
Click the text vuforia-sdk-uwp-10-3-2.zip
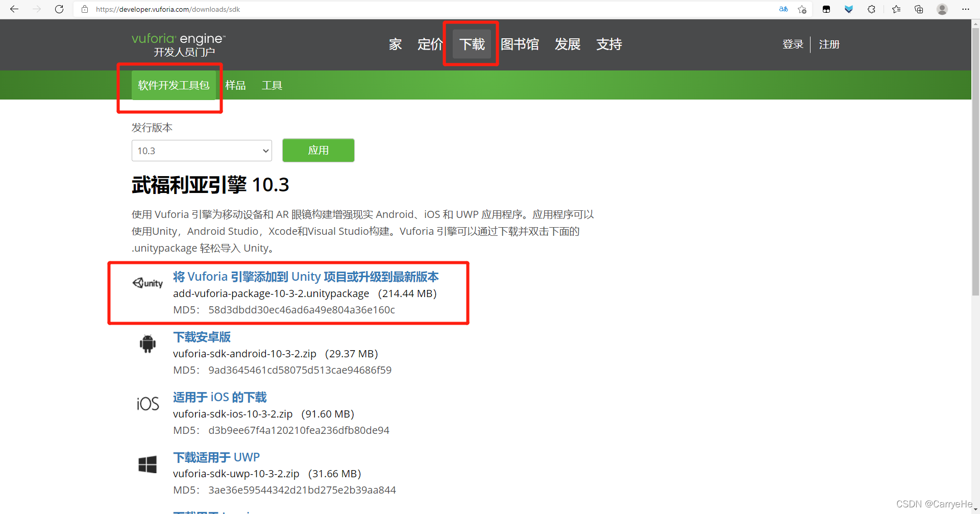[236, 474]
